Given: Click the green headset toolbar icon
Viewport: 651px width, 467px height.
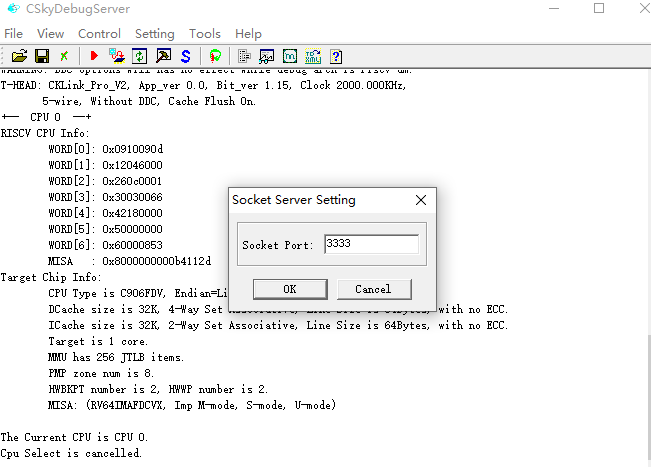Looking at the screenshot, I should 215,56.
